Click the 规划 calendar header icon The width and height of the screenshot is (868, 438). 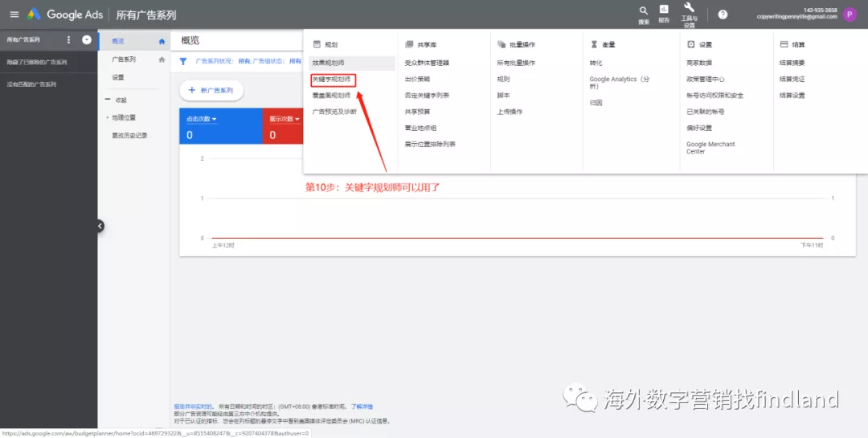click(317, 44)
